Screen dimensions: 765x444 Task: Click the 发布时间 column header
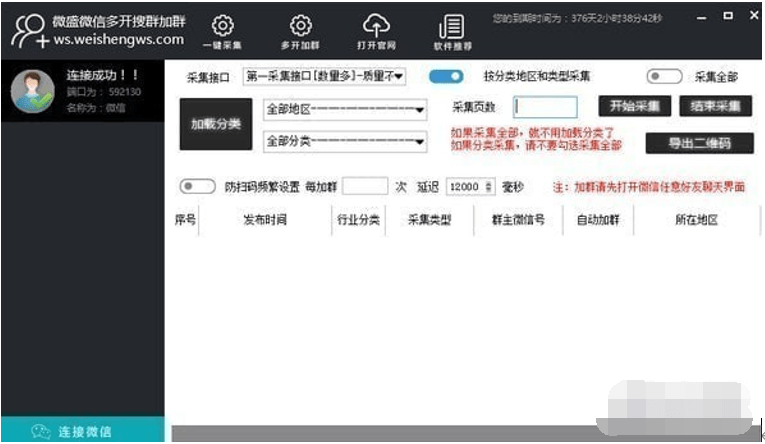click(x=265, y=220)
